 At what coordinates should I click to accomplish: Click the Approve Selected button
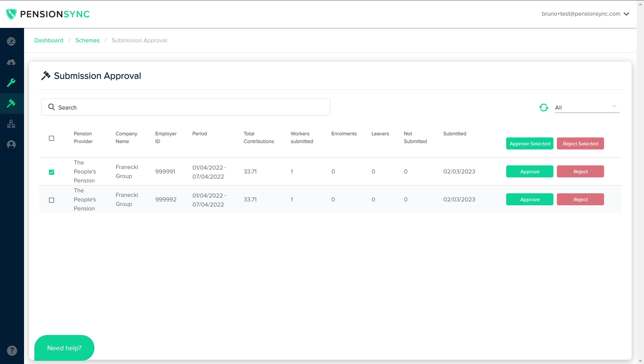(530, 144)
